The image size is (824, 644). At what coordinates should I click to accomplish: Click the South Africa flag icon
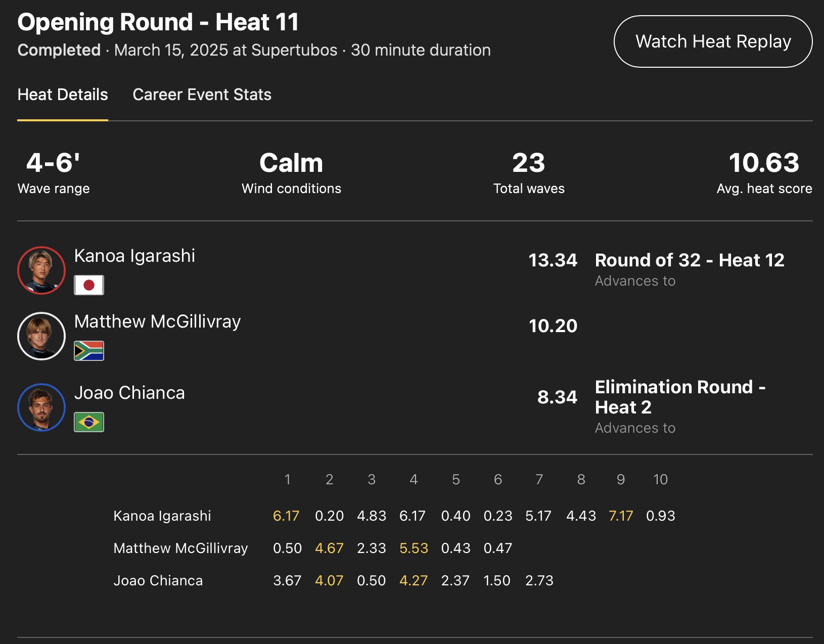point(89,351)
